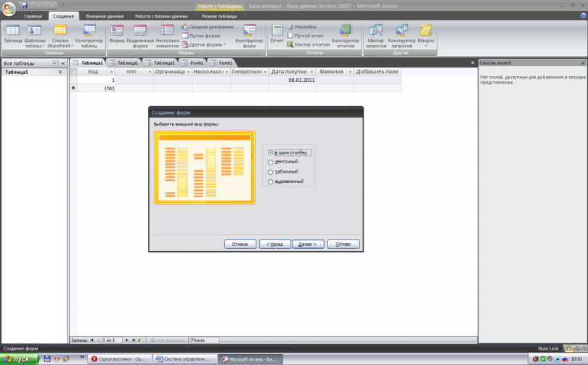Save via quick access toolbar

pos(25,5)
